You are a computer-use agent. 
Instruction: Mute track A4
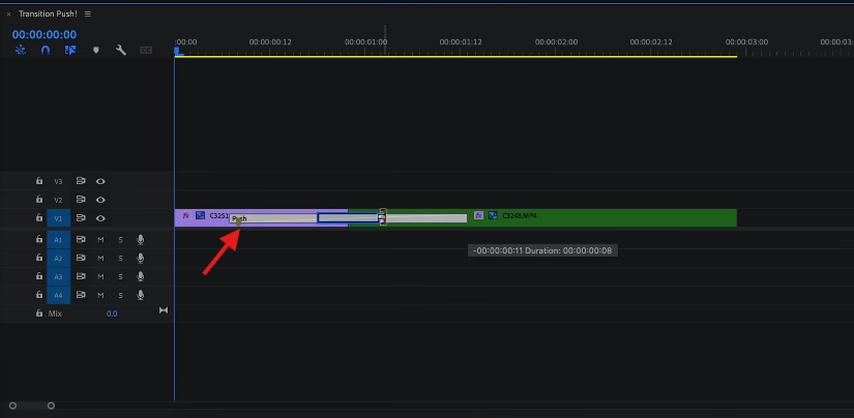pyautogui.click(x=101, y=295)
